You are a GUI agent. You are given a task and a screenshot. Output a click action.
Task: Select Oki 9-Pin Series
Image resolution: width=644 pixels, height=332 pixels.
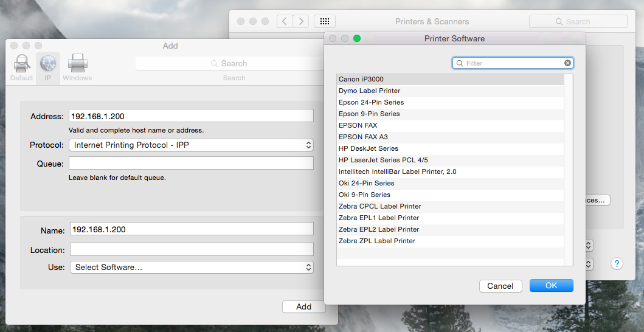click(450, 195)
